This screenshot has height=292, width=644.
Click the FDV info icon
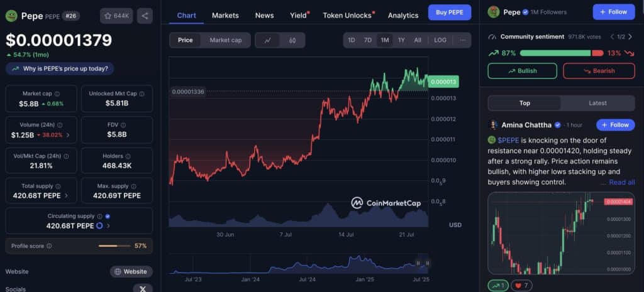[123, 125]
